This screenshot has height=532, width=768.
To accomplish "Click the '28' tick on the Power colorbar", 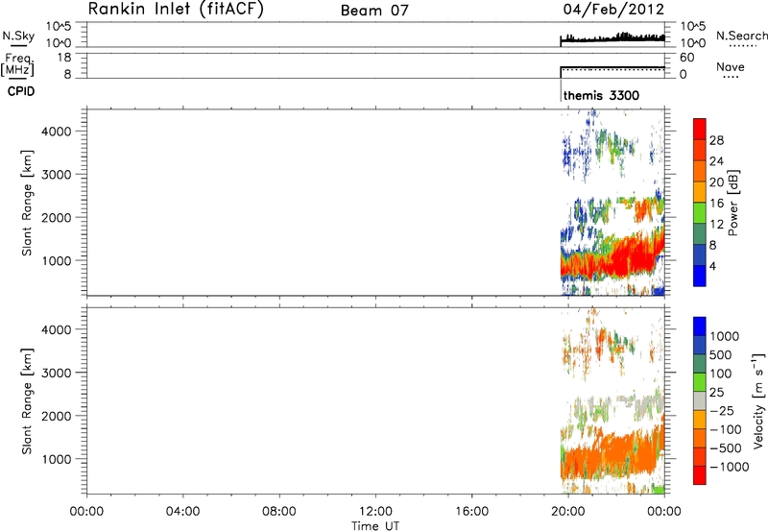I will [x=716, y=140].
